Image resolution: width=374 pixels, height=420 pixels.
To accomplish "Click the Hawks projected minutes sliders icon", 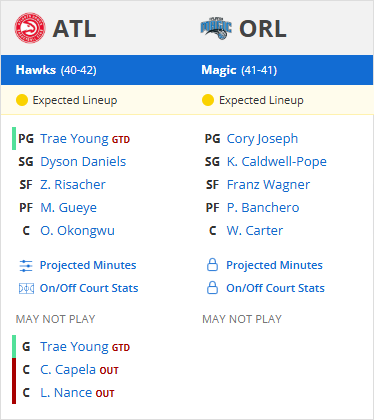I will [26, 266].
